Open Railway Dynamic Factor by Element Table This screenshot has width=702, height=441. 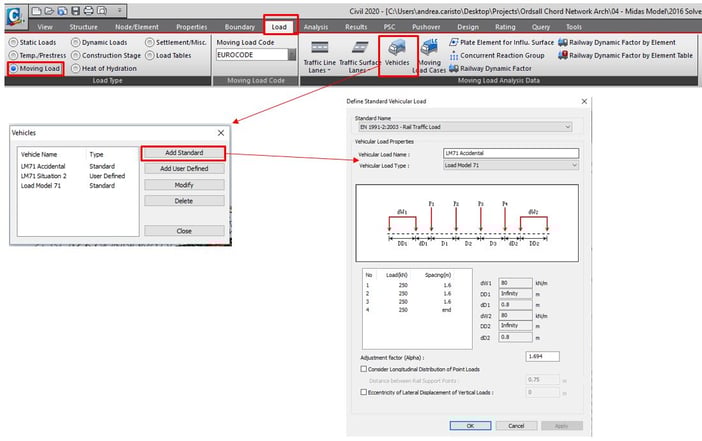coord(625,56)
